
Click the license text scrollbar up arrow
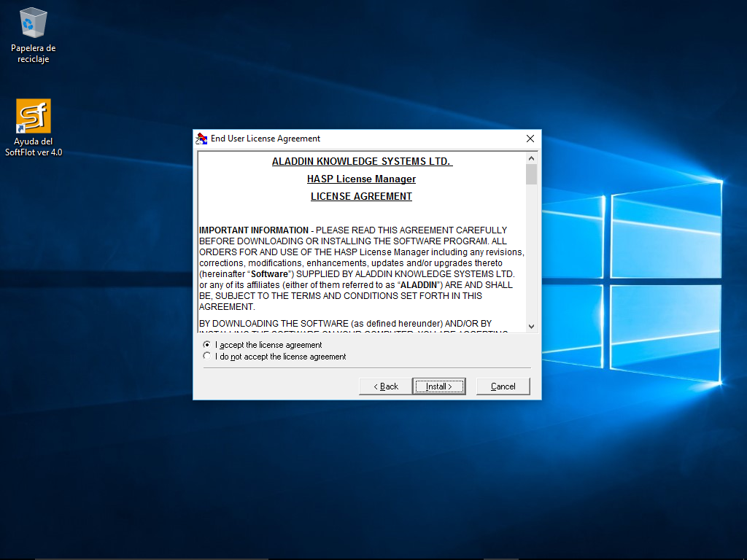531,158
